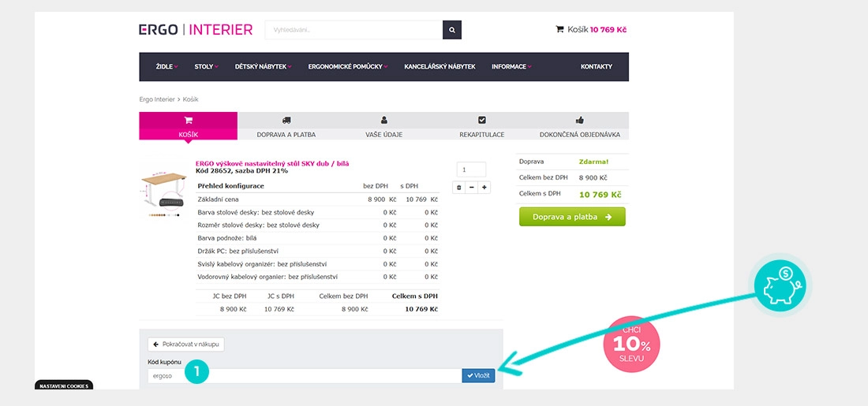This screenshot has width=868, height=406.
Task: Expand the STOLY menu
Action: (x=207, y=66)
